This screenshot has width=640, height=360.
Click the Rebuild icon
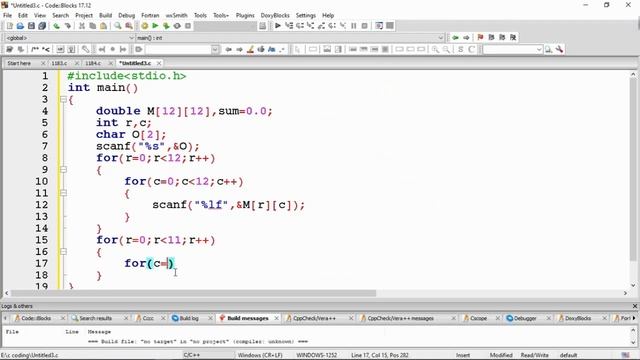click(x=177, y=26)
